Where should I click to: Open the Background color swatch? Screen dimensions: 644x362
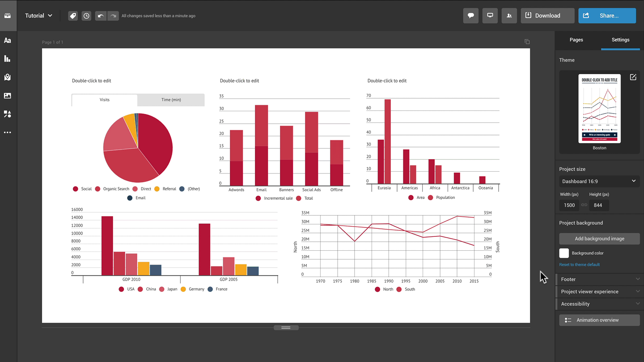(564, 253)
